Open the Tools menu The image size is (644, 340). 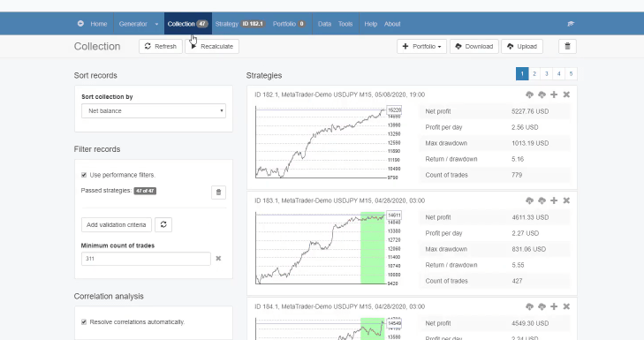pyautogui.click(x=345, y=24)
